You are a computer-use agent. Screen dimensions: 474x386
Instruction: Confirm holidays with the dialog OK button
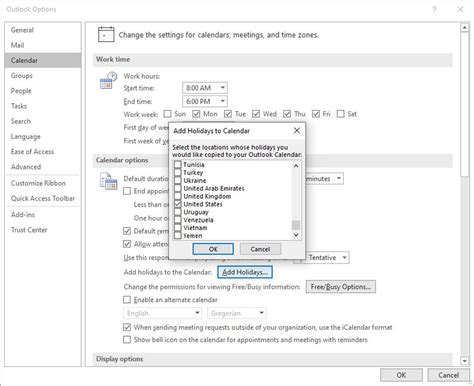click(x=213, y=249)
